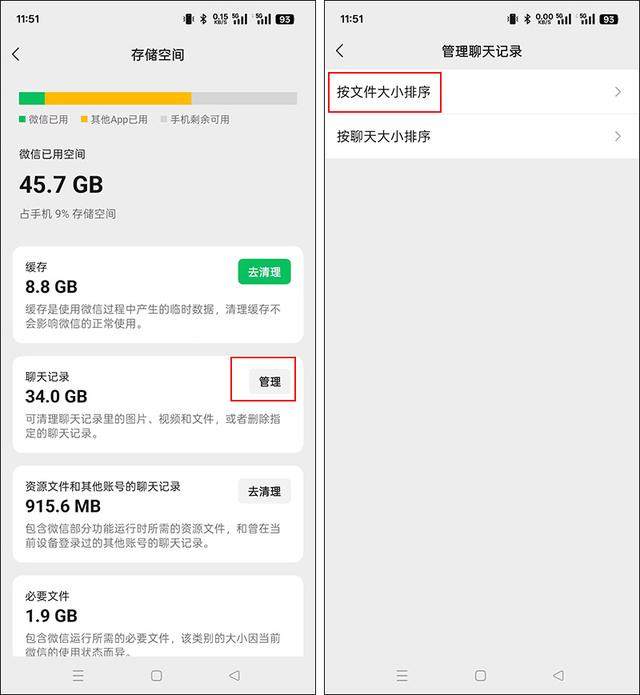Tap recent-apps menu icon in right phone navbar
This screenshot has height=695, width=640.
[x=402, y=675]
